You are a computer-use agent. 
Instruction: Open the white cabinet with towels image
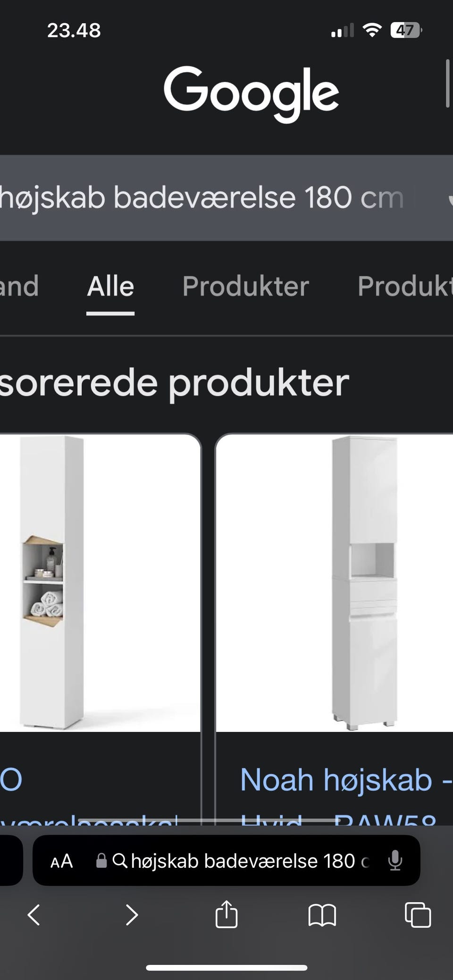[x=100, y=583]
